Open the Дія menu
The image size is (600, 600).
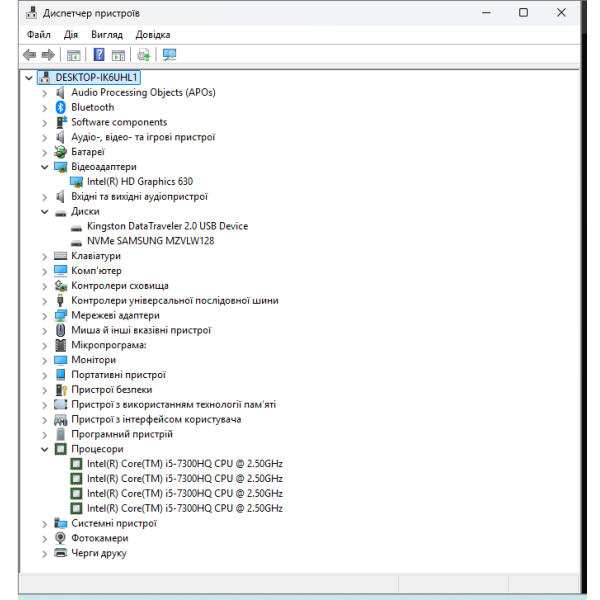click(x=71, y=35)
